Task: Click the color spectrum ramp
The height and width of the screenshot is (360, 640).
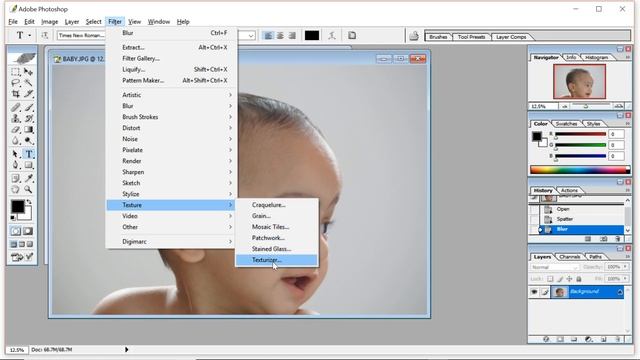Action: point(580,169)
